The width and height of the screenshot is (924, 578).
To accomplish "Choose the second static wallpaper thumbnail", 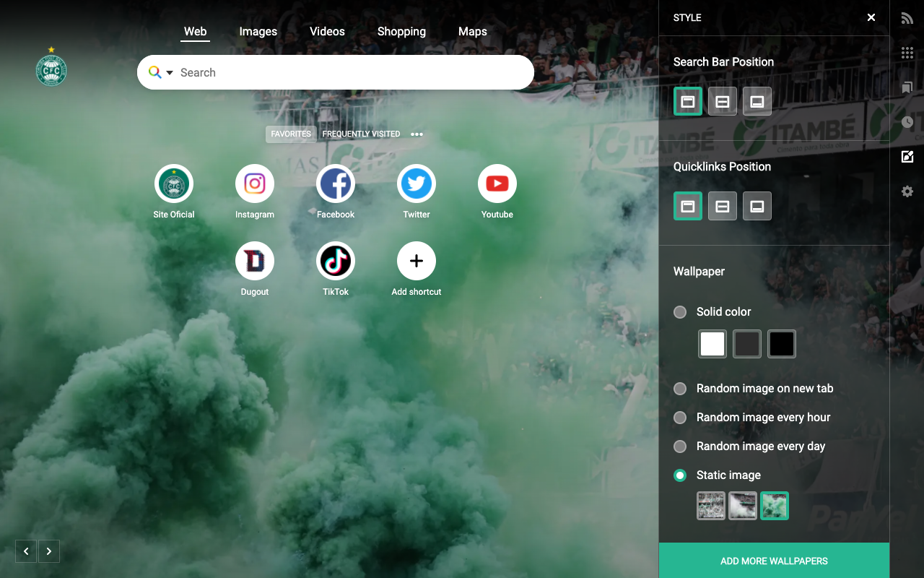I will [743, 506].
